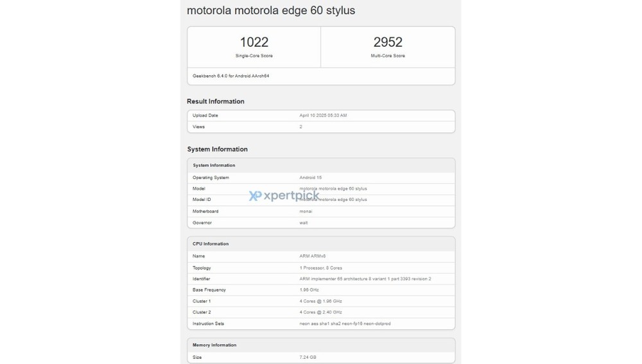Screen dimensions: 642x364
Task: Click the 'Model' row label
Action: 198,189
